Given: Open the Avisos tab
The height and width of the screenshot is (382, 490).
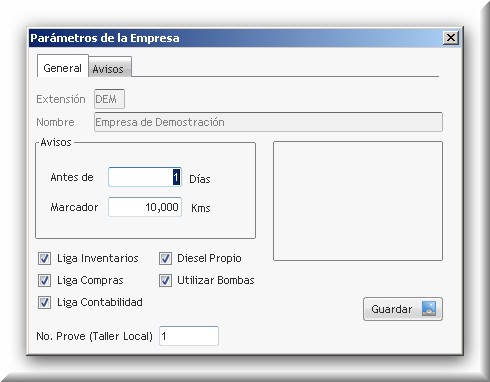Looking at the screenshot, I should tap(110, 68).
